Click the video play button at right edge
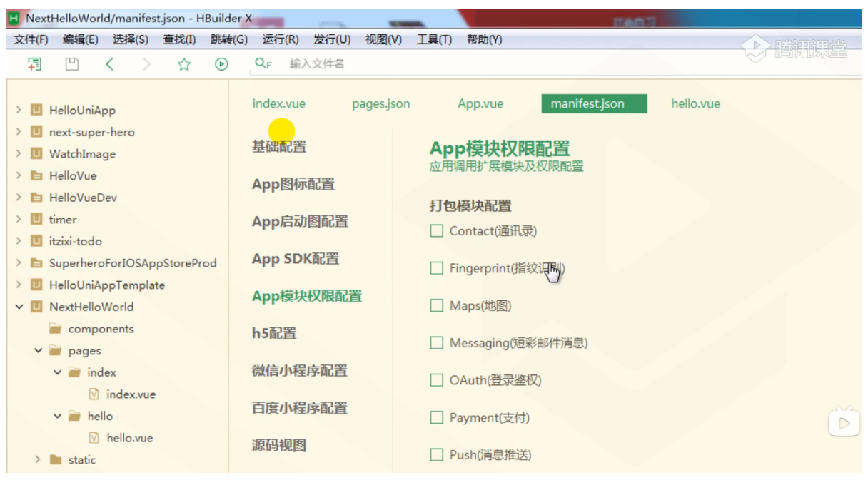The image size is (868, 480). [x=844, y=423]
